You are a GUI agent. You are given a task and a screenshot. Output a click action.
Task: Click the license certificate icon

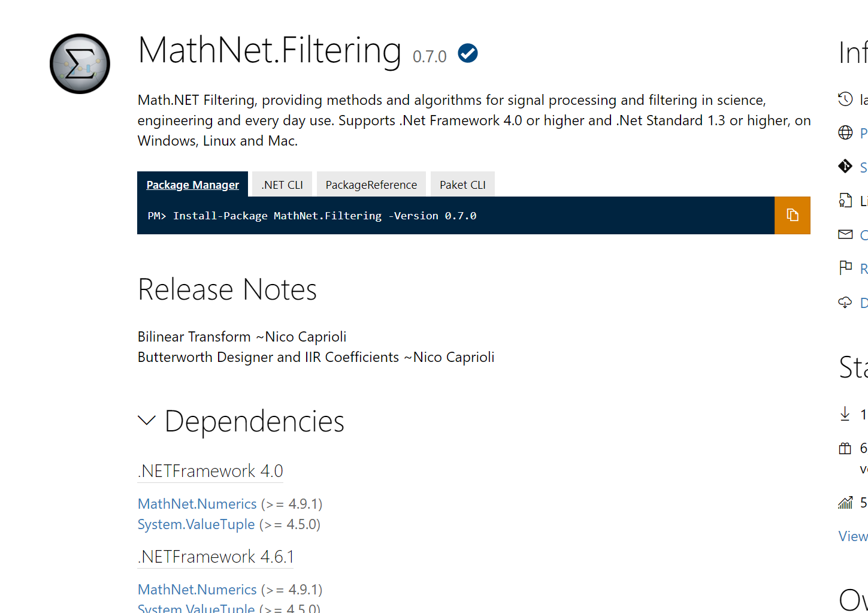pos(845,200)
